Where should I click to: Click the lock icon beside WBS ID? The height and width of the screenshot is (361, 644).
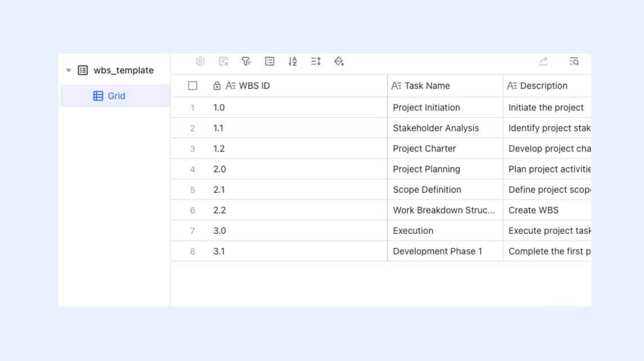tap(217, 85)
